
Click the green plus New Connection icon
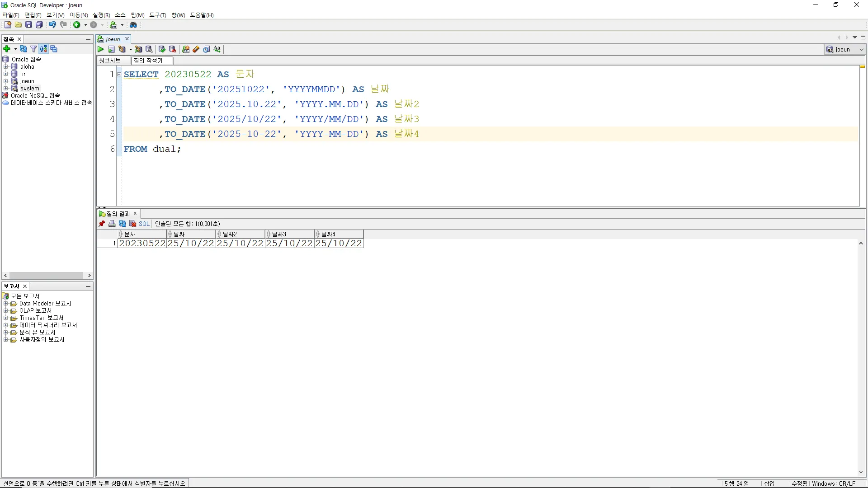click(x=7, y=49)
